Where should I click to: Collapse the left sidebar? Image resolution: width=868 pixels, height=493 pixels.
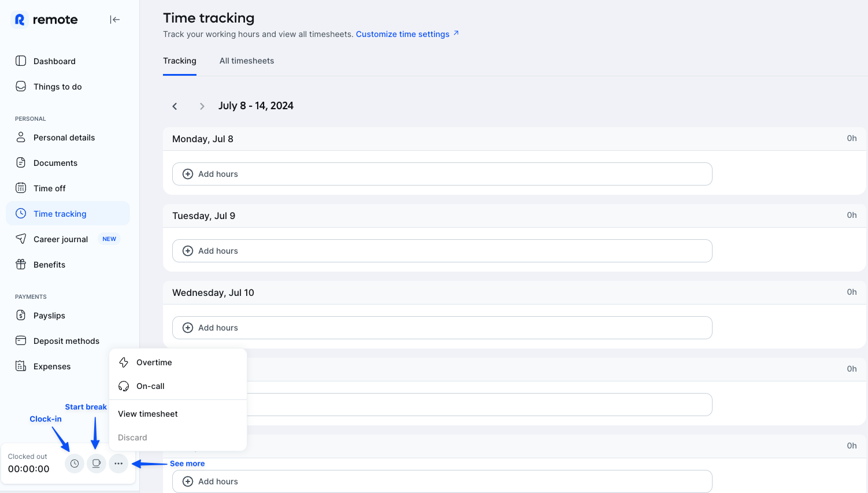(115, 19)
